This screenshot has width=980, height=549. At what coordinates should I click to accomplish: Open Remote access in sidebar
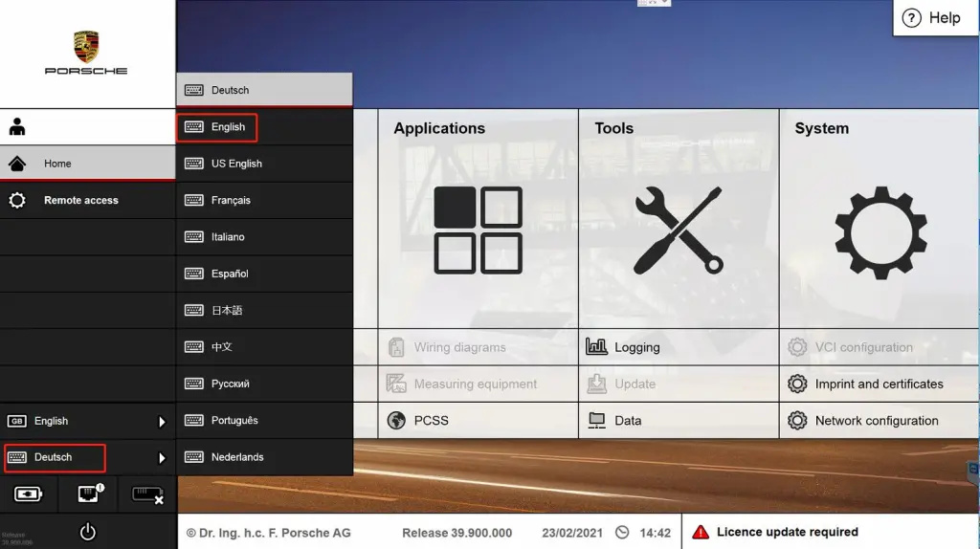[x=81, y=201]
